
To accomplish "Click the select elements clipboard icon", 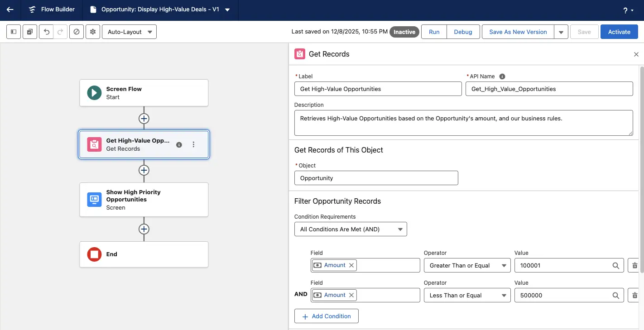I will (29, 32).
